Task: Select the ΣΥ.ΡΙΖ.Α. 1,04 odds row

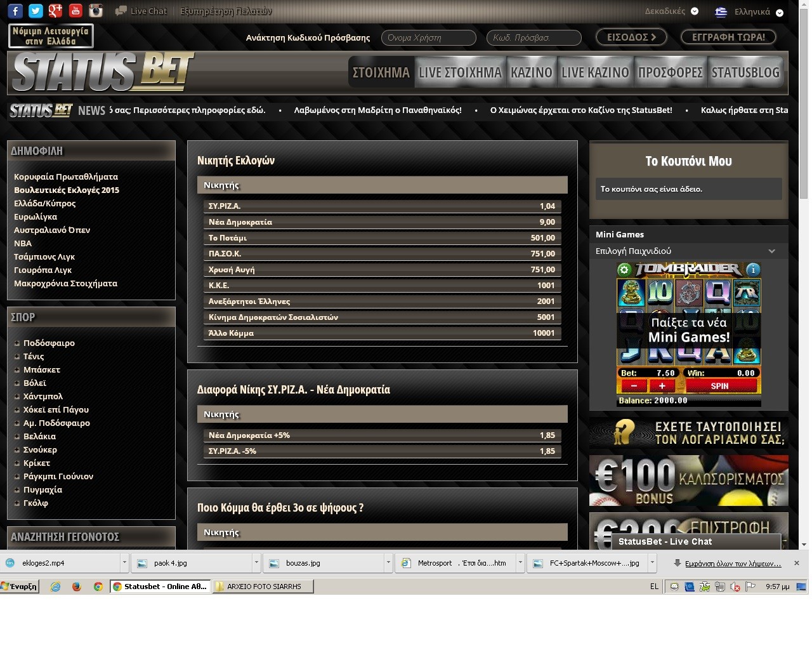Action: (382, 206)
